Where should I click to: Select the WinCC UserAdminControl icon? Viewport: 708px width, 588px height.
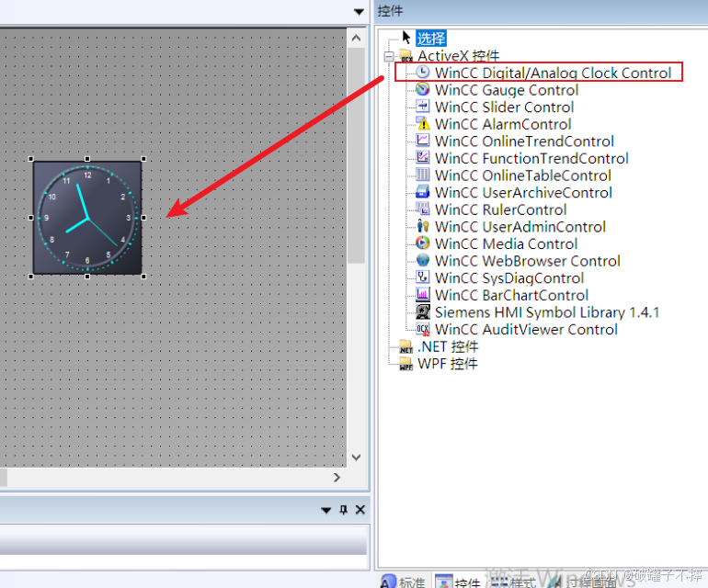tap(423, 226)
